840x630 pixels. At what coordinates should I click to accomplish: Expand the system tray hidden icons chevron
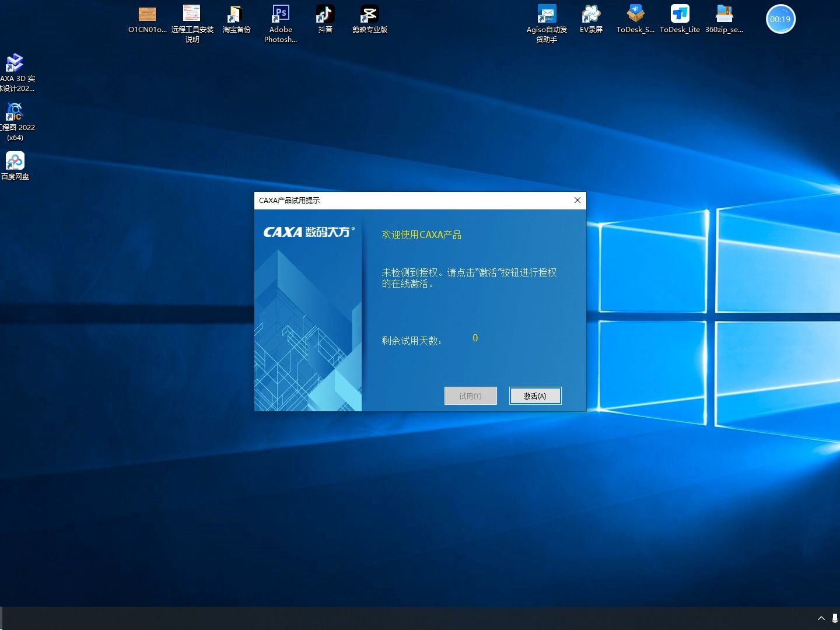(821, 618)
